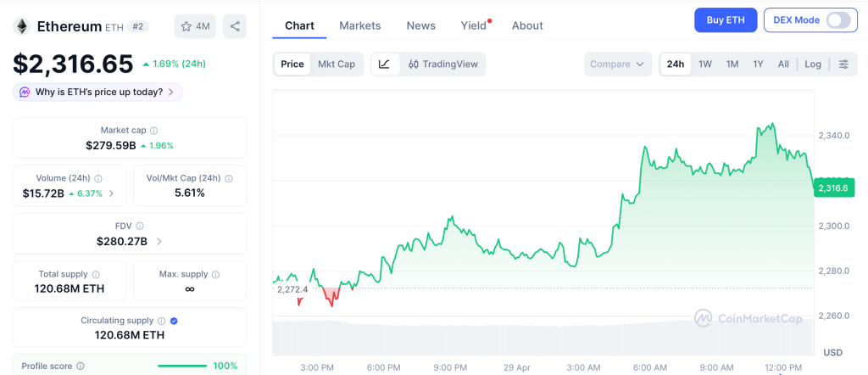Click the Circulating supply verified badge
This screenshot has width=868, height=375.
[x=174, y=321]
